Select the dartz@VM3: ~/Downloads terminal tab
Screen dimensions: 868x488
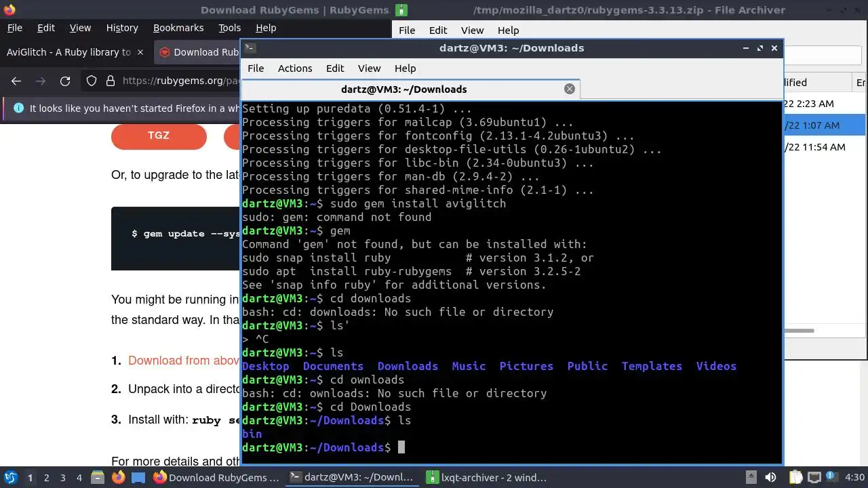pyautogui.click(x=410, y=89)
